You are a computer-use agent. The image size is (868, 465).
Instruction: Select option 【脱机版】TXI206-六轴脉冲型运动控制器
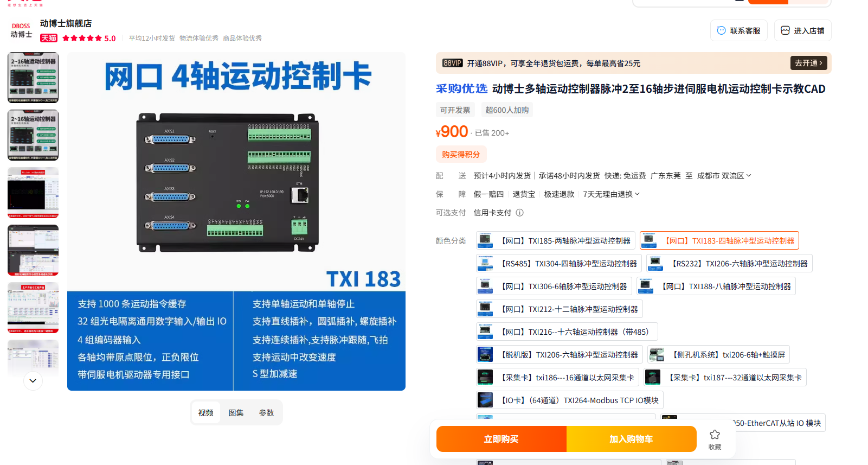coord(560,354)
